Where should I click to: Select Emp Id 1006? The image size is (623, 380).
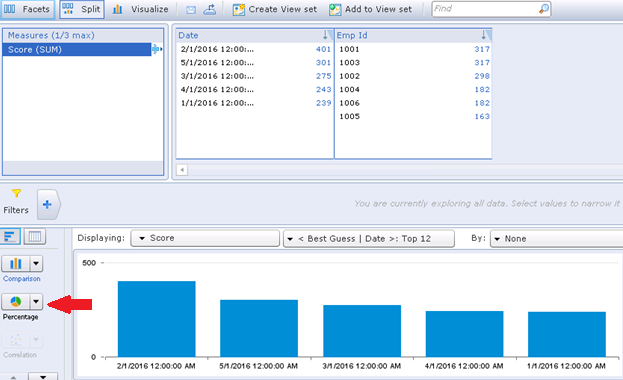tap(413, 103)
